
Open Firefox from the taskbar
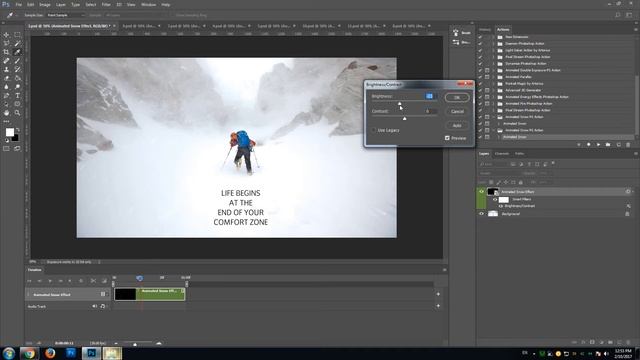click(x=50, y=353)
